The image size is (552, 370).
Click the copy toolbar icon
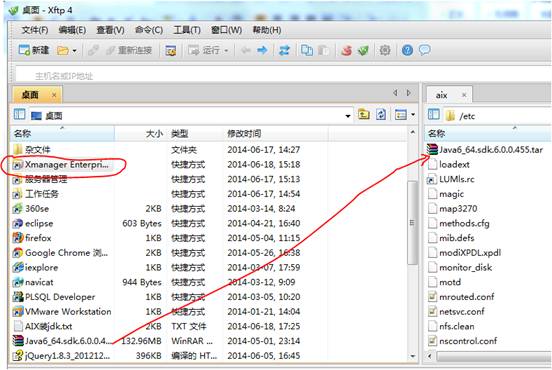(307, 50)
